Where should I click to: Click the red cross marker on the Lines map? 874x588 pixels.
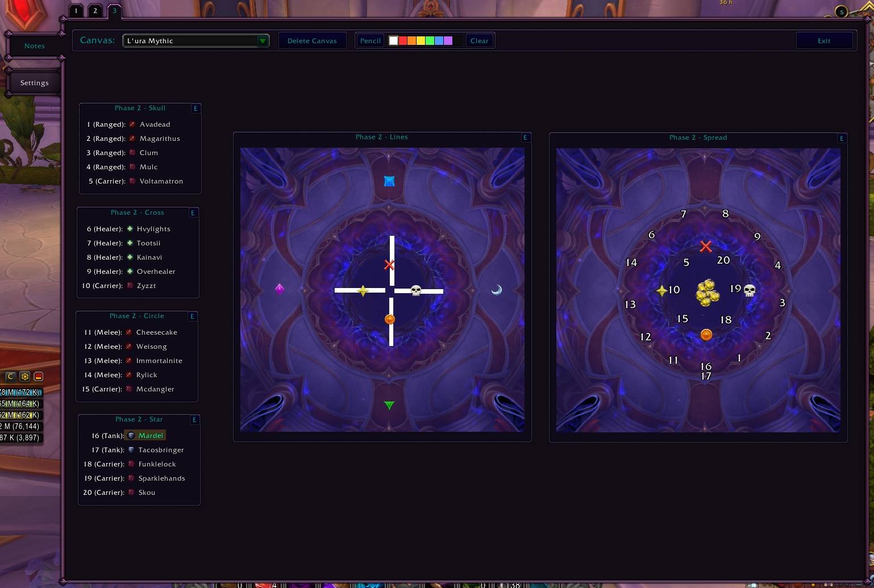pyautogui.click(x=389, y=265)
